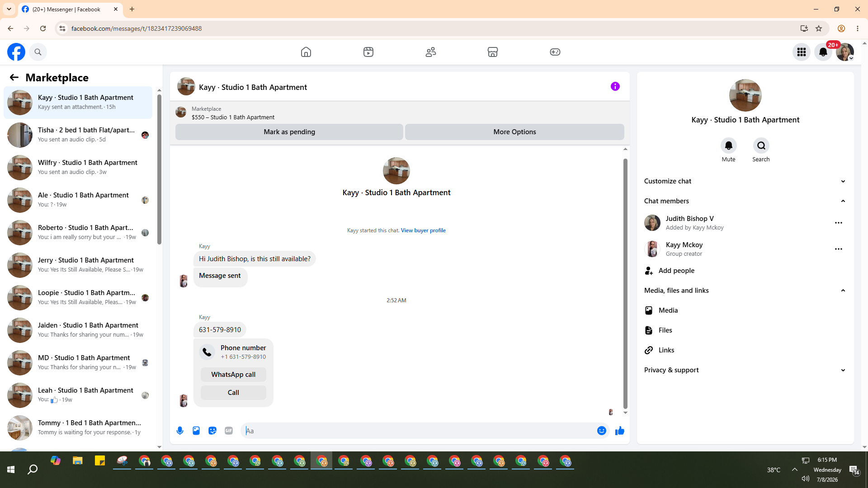Collapse Chat members section
The height and width of the screenshot is (488, 868).
[x=745, y=201]
